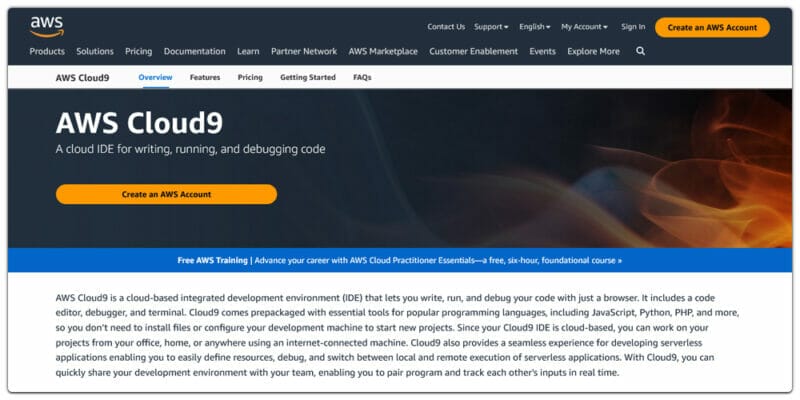Switch to the FAQs tab
This screenshot has height=400, width=800.
[x=362, y=78]
